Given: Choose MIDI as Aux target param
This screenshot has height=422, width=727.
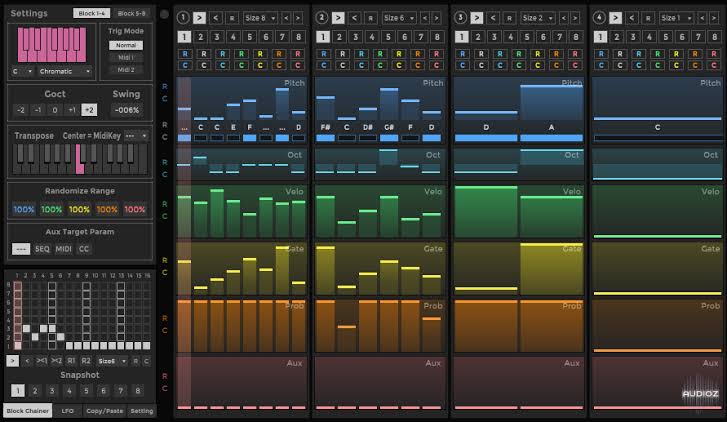Looking at the screenshot, I should coord(64,249).
